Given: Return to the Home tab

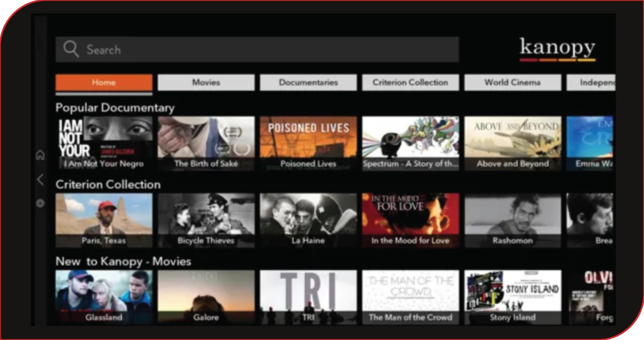Looking at the screenshot, I should click(103, 82).
